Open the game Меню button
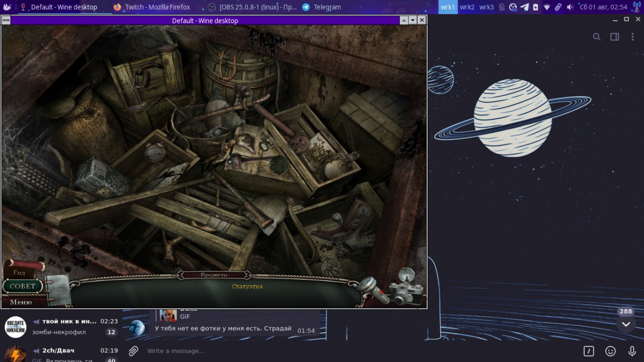The image size is (644, 362). coord(21,302)
